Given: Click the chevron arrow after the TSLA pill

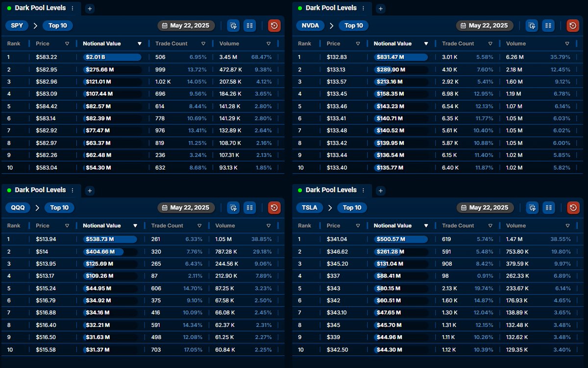Looking at the screenshot, I should (x=330, y=208).
